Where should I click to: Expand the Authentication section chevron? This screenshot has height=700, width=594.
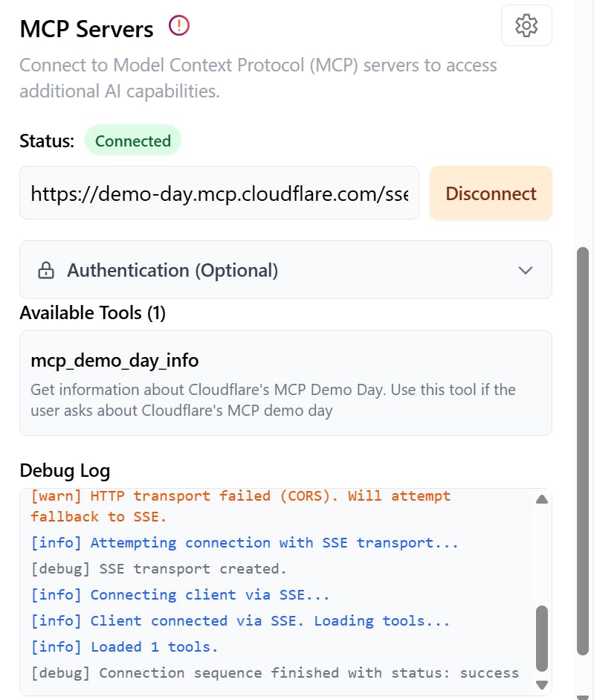coord(526,270)
